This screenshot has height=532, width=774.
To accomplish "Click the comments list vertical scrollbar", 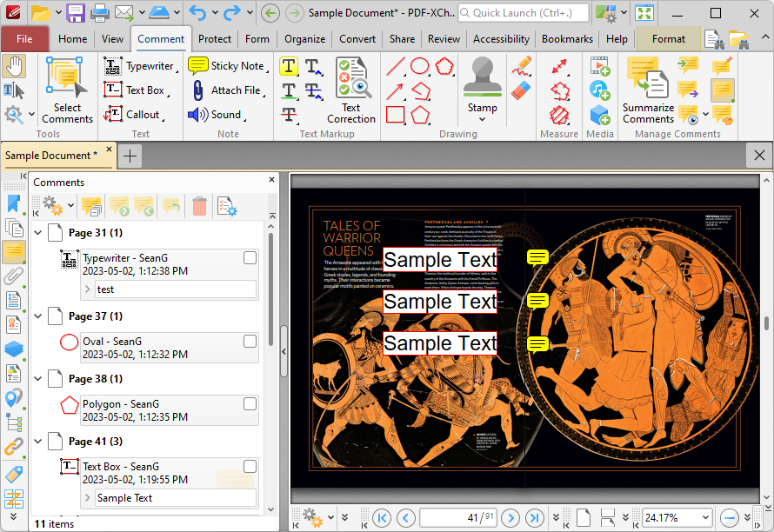I will (270, 289).
